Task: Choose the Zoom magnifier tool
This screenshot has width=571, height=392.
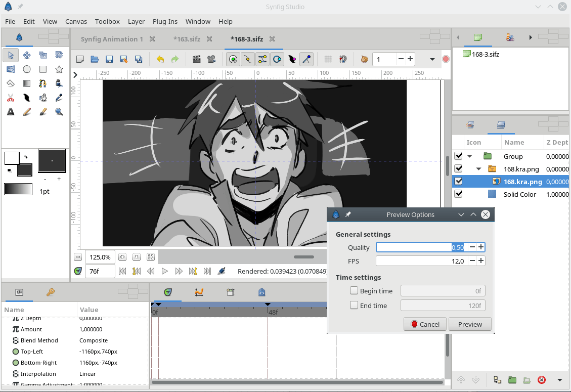Action: pos(59,112)
